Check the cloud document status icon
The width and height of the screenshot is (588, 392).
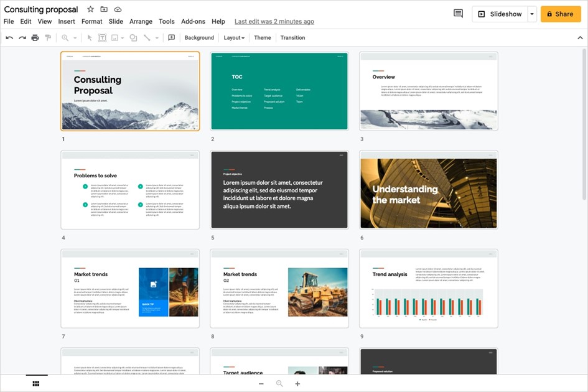coord(118,9)
